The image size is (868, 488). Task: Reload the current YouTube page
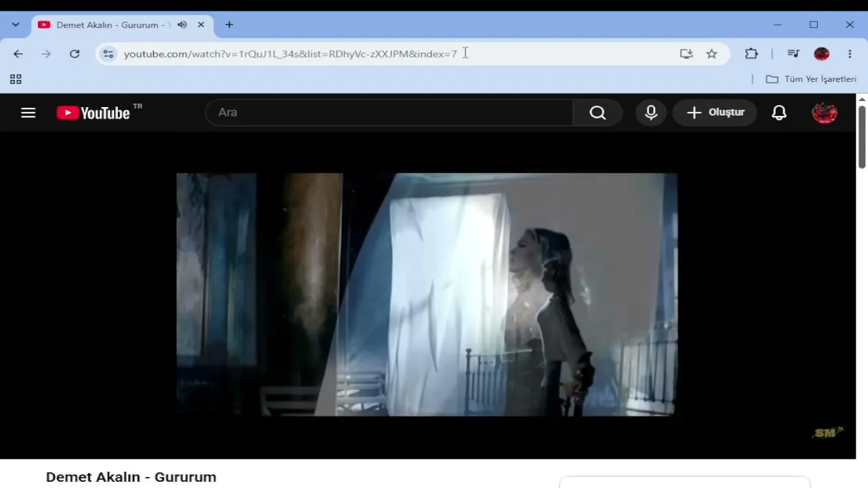pyautogui.click(x=75, y=54)
